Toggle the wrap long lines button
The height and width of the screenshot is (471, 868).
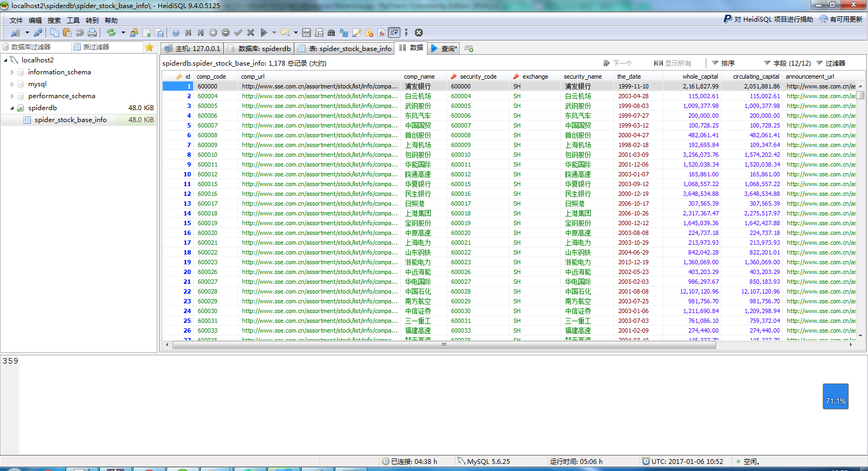(394, 33)
